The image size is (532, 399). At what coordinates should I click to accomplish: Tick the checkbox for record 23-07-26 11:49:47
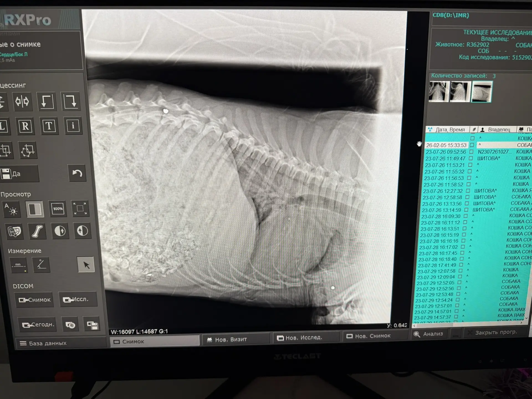click(471, 158)
